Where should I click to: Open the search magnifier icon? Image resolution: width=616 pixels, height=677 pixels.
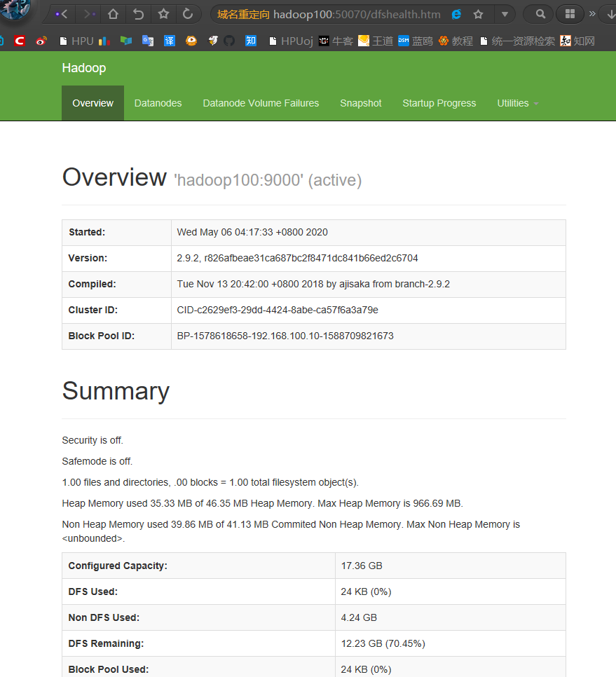coord(540,14)
